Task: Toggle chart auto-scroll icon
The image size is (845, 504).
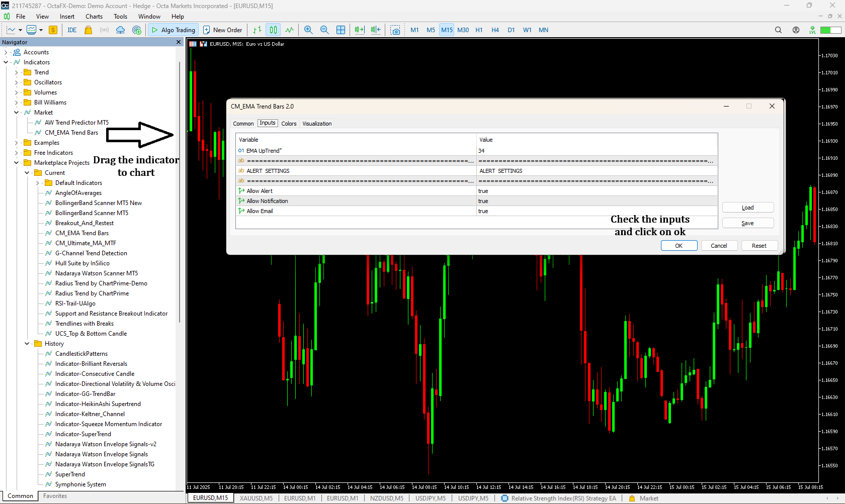Action: (x=359, y=30)
